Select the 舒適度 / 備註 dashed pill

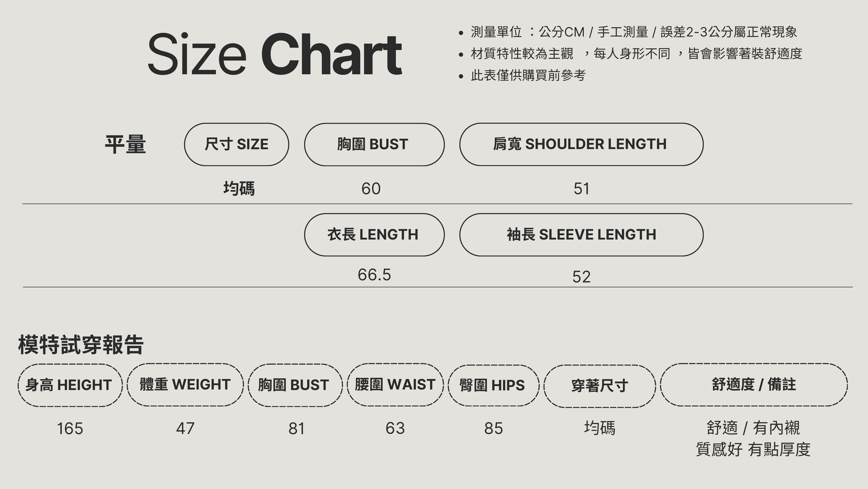click(754, 385)
